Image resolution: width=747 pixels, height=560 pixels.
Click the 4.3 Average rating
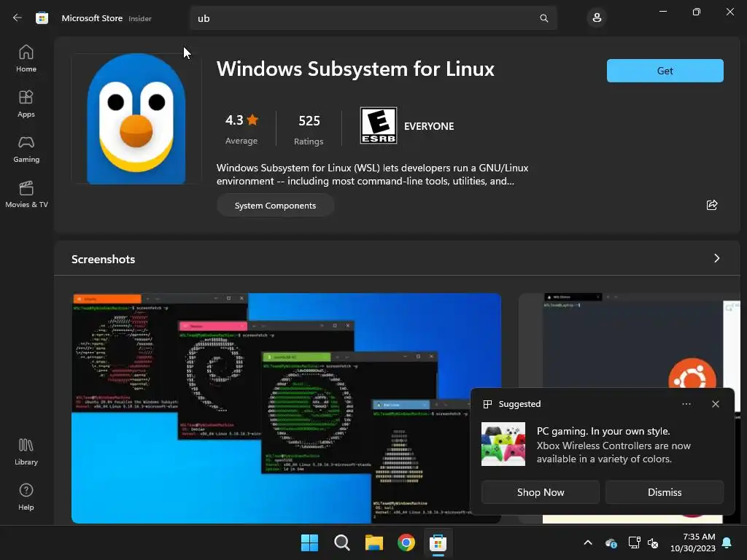coord(241,128)
